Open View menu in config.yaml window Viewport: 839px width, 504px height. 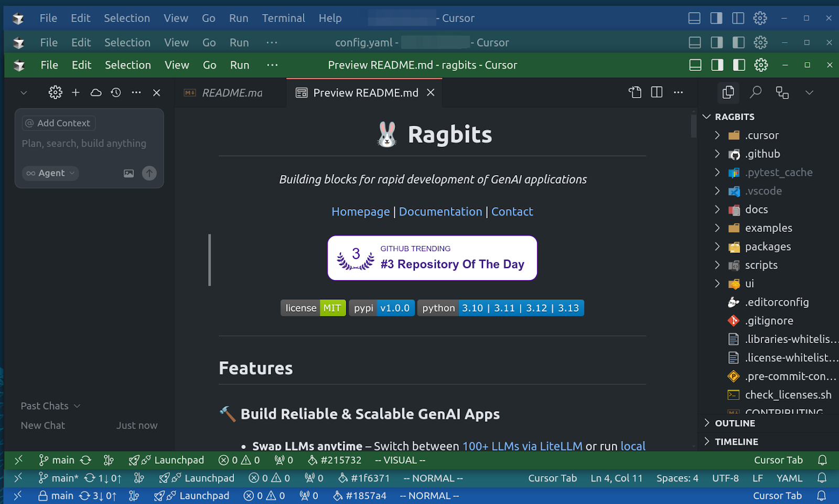point(176,42)
